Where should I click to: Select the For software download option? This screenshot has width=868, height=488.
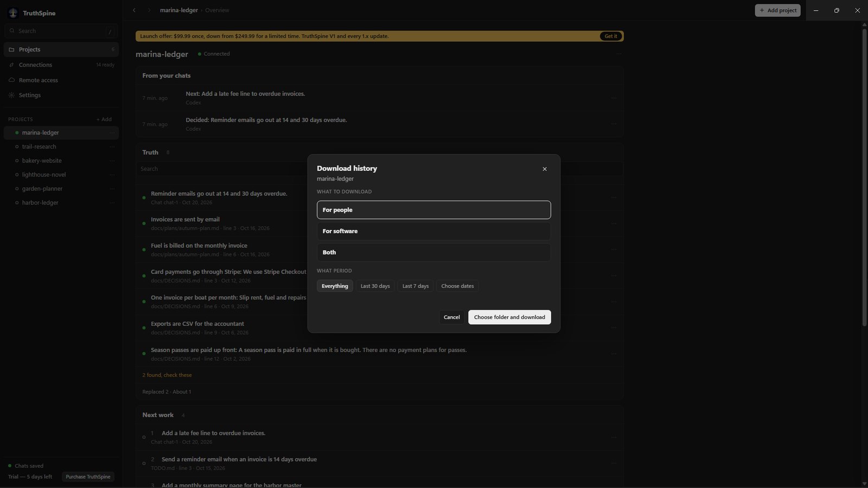433,231
